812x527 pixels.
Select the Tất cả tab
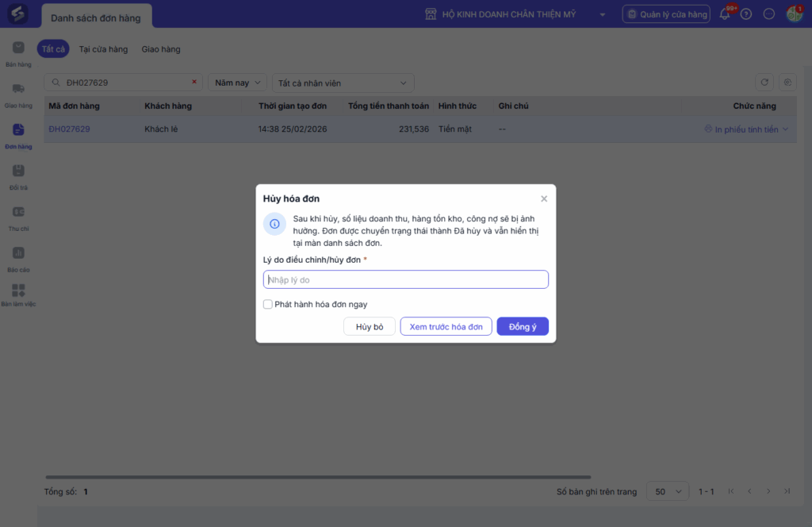(53, 49)
